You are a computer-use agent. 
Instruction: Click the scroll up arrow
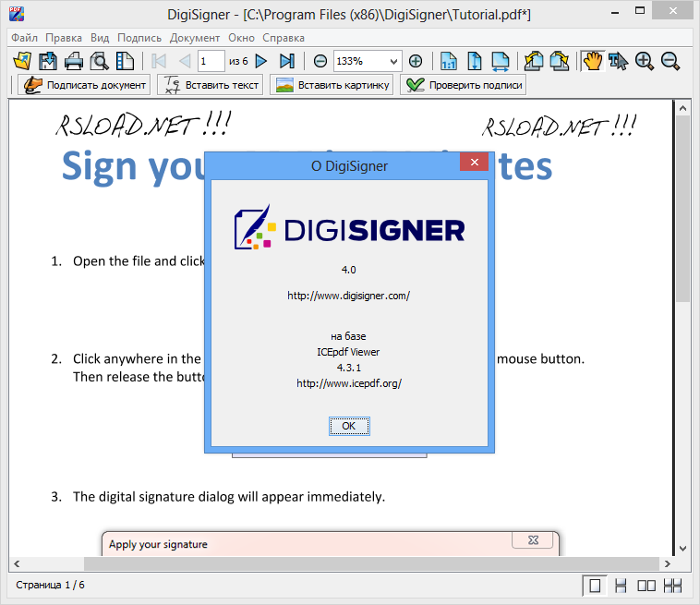click(682, 108)
